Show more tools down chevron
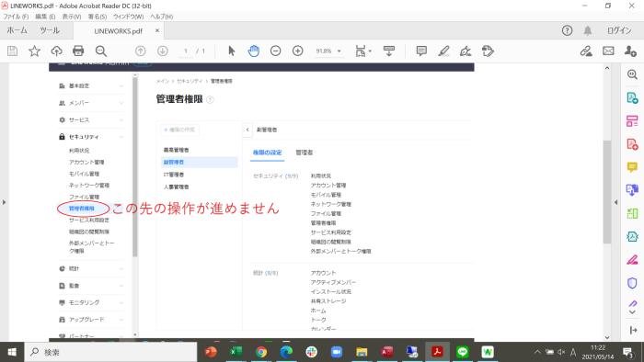This screenshot has height=362, width=644. [633, 312]
